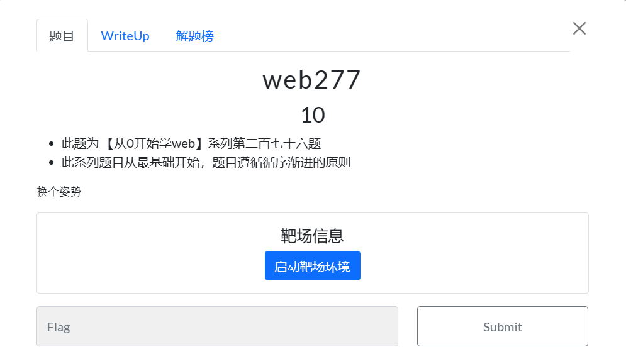Click the bullet dot before 此系列题目
Viewport: 626px width, 364px height.
[51, 163]
